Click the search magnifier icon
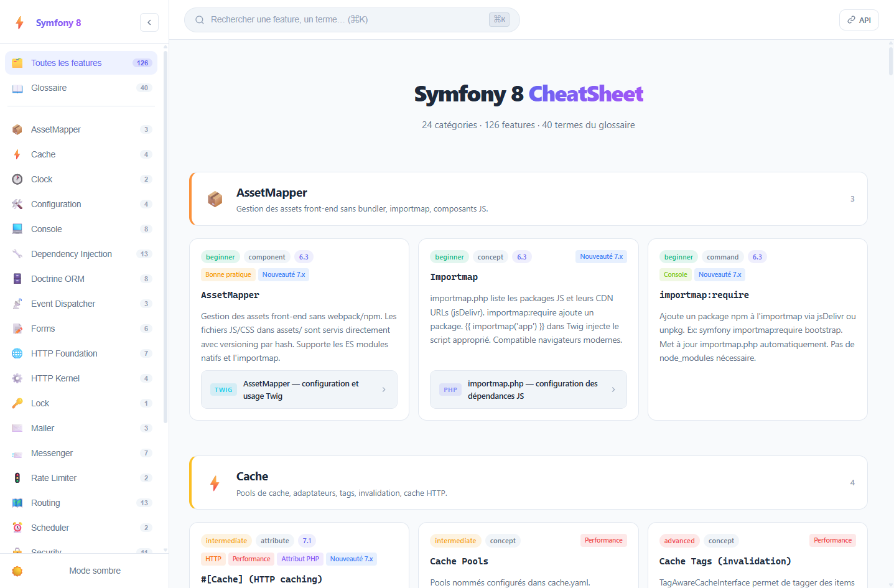 pyautogui.click(x=200, y=20)
